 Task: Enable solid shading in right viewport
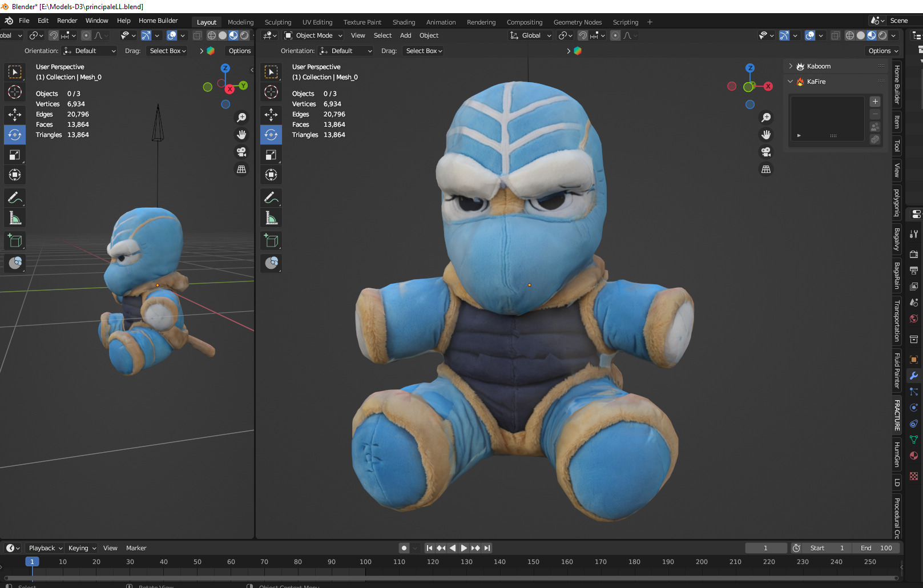point(861,35)
